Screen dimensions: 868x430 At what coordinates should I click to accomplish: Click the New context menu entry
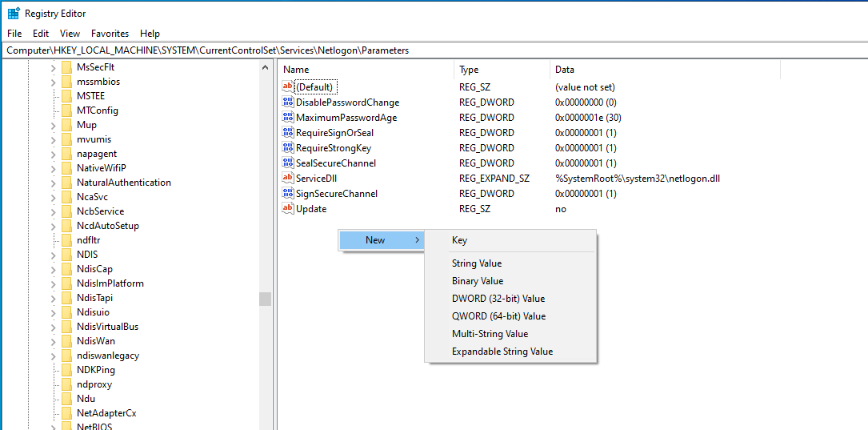(x=382, y=240)
